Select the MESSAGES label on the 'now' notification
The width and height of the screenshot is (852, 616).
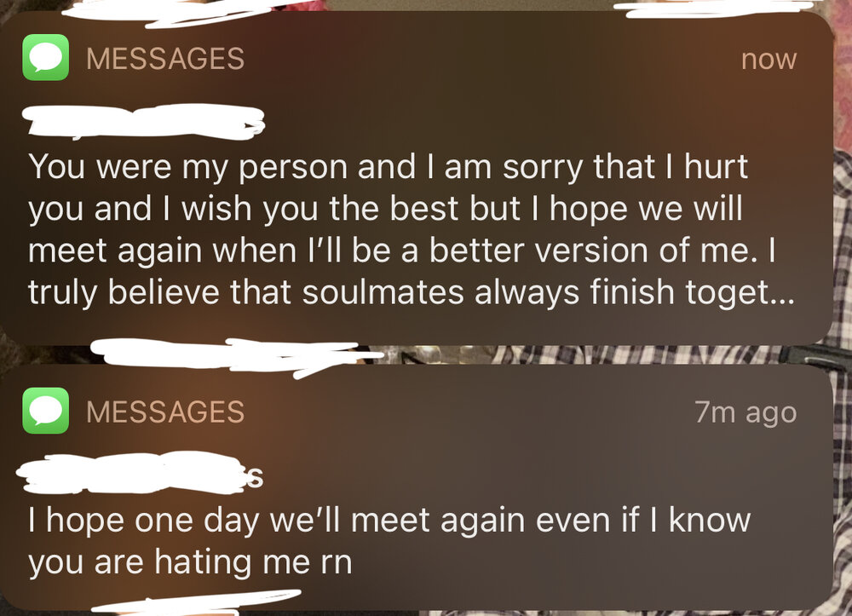(165, 59)
